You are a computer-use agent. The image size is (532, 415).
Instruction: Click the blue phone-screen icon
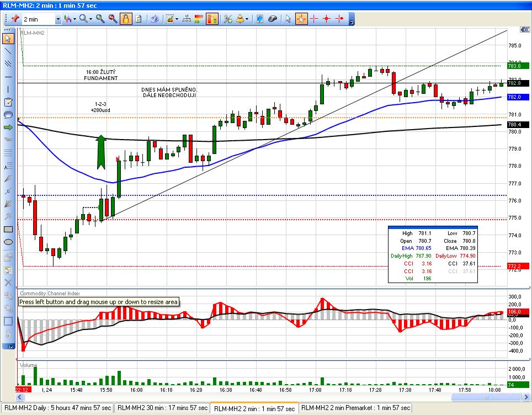coord(259,19)
